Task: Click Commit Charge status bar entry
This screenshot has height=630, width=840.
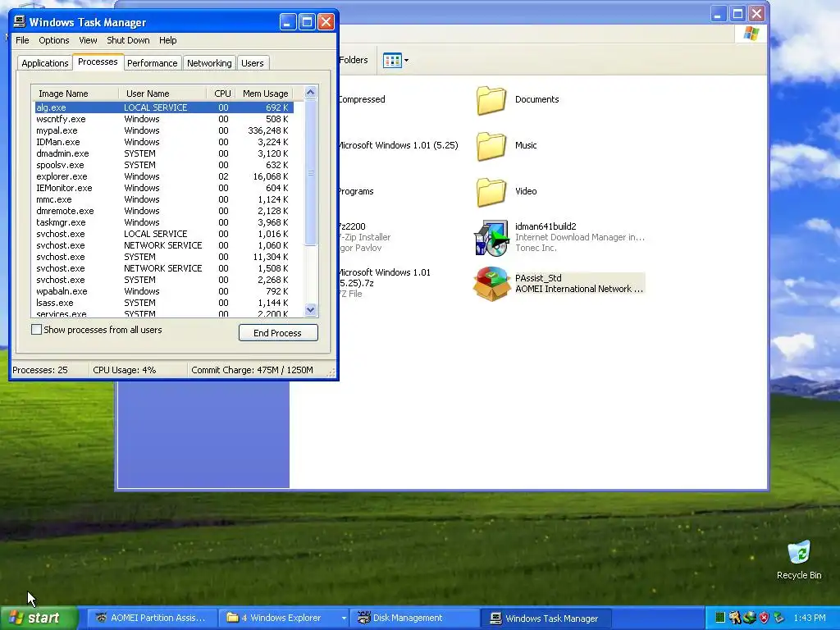Action: click(252, 370)
